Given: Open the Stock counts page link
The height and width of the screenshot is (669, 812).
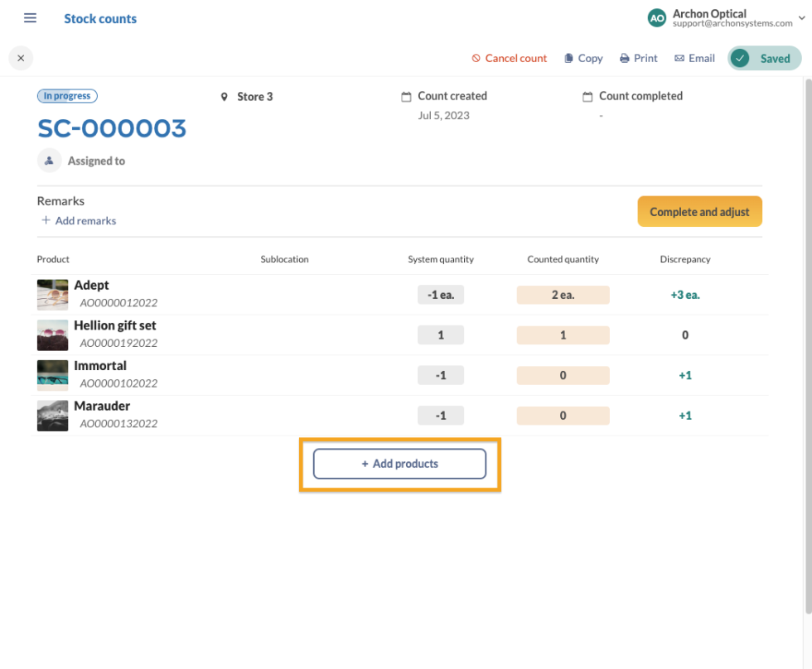Looking at the screenshot, I should pyautogui.click(x=100, y=18).
